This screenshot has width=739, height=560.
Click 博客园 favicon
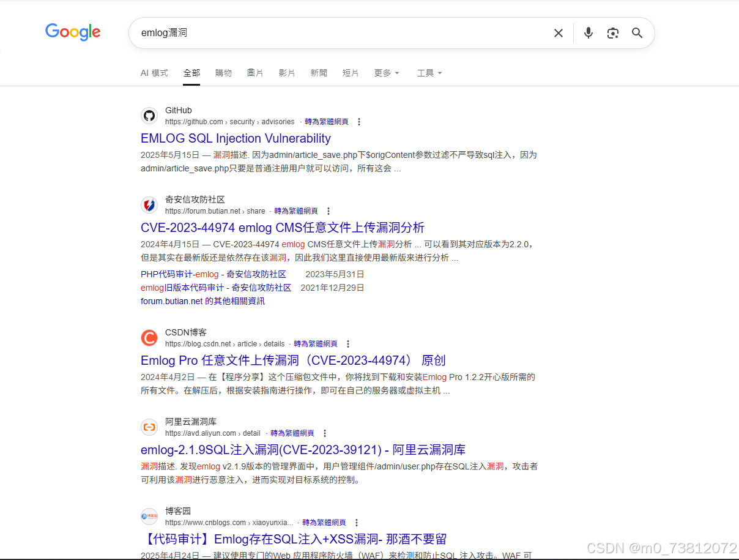[149, 517]
